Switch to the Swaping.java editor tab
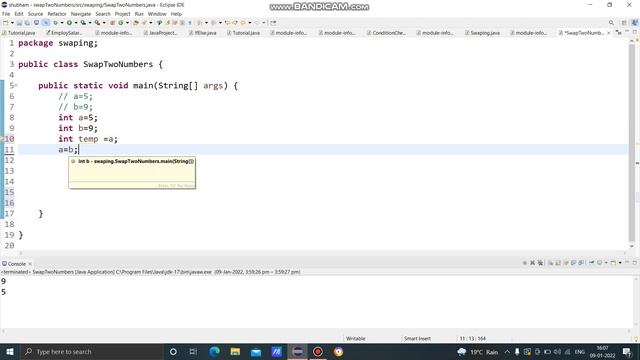The height and width of the screenshot is (360, 640). [x=482, y=33]
